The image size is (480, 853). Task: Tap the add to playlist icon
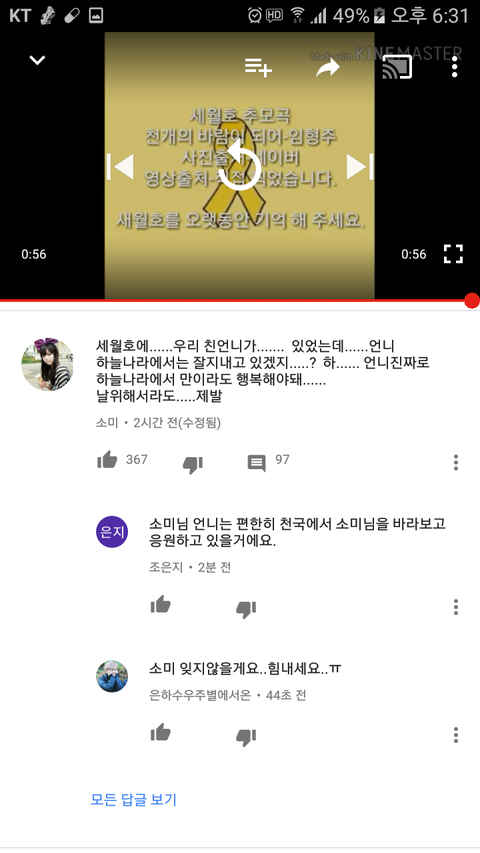point(258,67)
